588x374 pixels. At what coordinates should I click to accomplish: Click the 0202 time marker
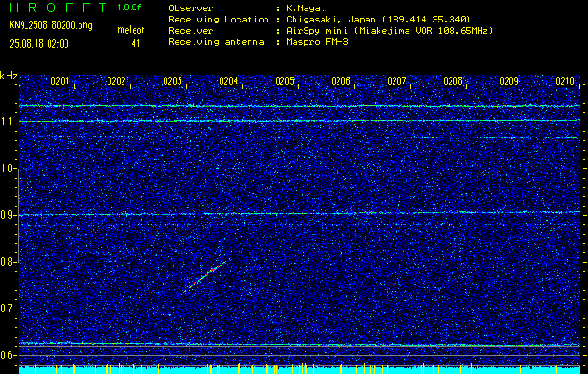pyautogui.click(x=116, y=81)
